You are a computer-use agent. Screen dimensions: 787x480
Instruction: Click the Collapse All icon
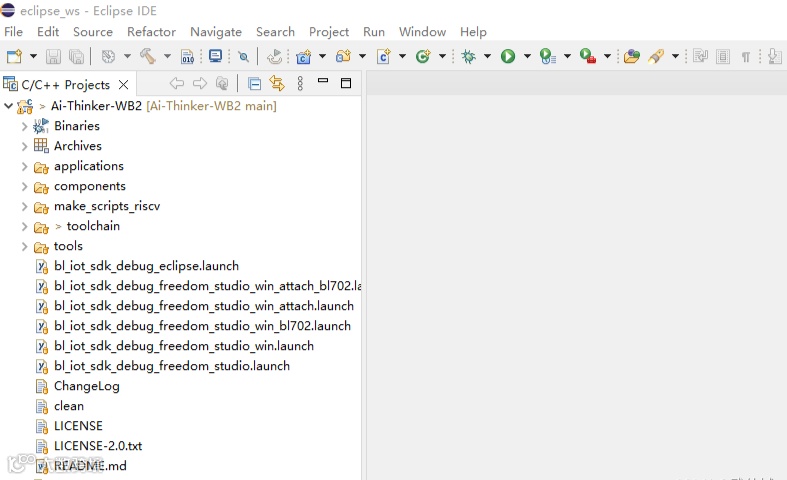[x=254, y=84]
